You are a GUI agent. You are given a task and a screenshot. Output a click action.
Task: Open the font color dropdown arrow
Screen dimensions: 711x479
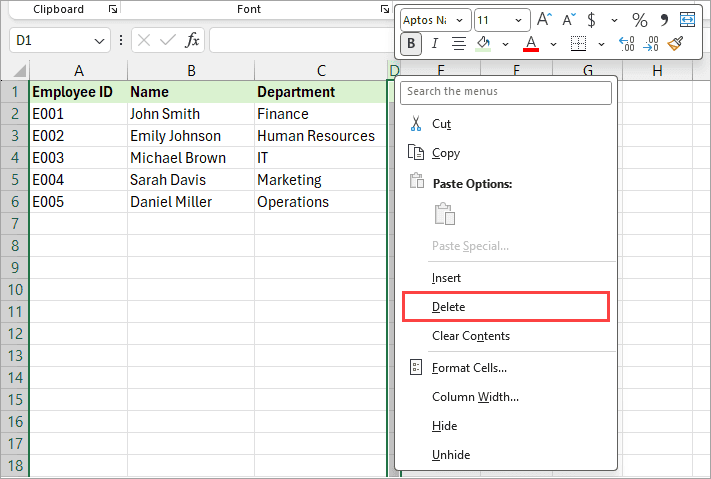(553, 44)
